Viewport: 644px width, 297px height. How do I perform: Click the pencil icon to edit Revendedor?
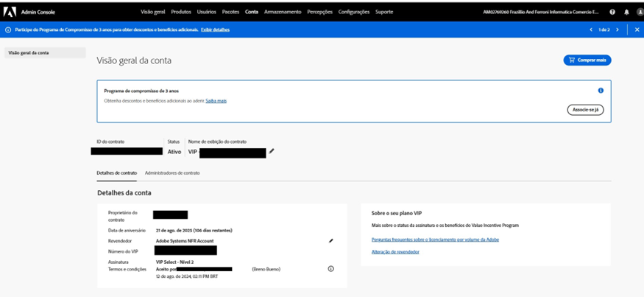tap(330, 240)
